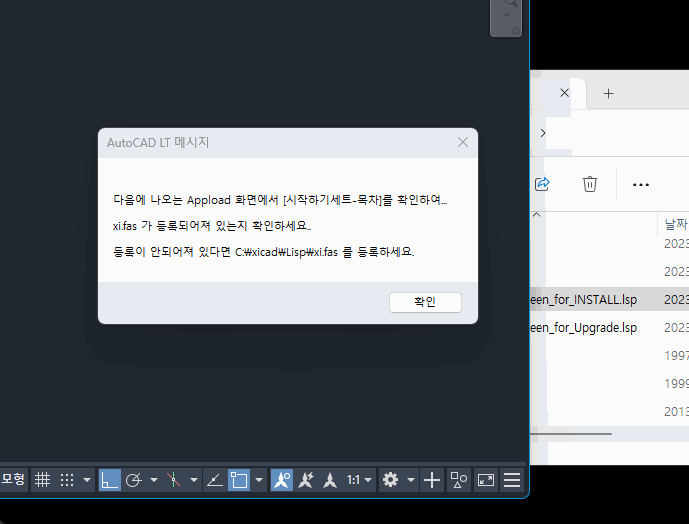This screenshot has height=524, width=689.
Task: Toggle object snap tracking icon
Action: [215, 480]
